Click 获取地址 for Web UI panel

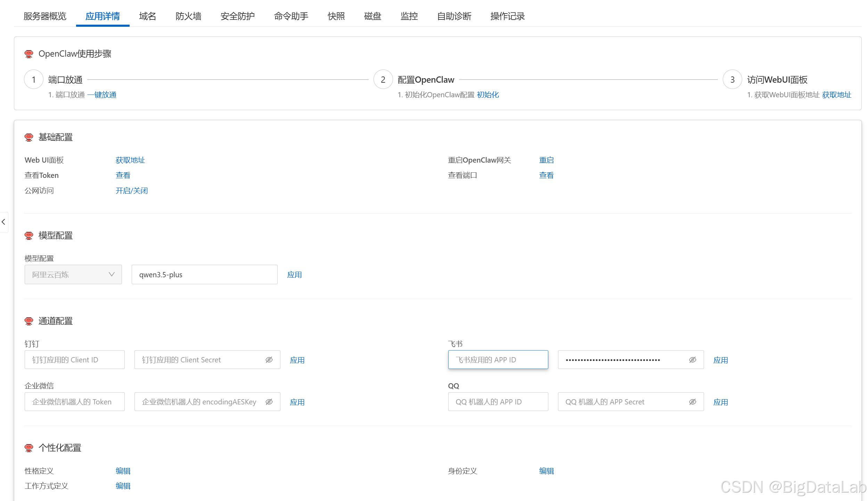[130, 160]
